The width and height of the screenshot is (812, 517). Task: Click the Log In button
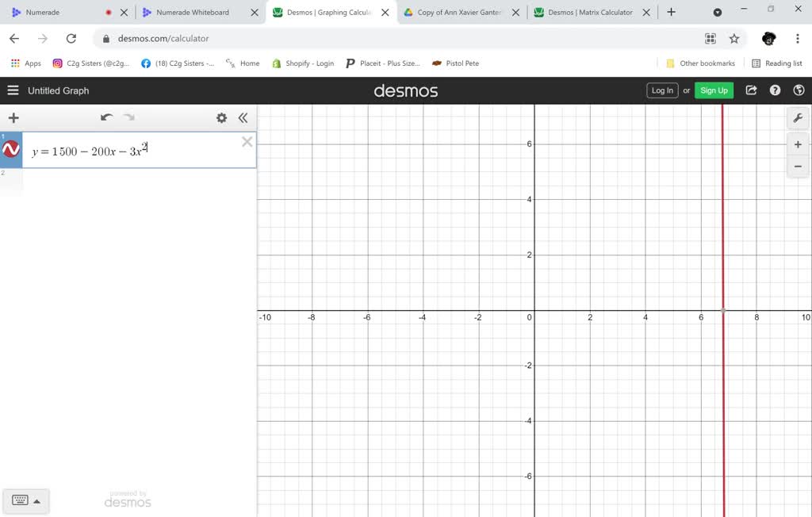tap(662, 90)
